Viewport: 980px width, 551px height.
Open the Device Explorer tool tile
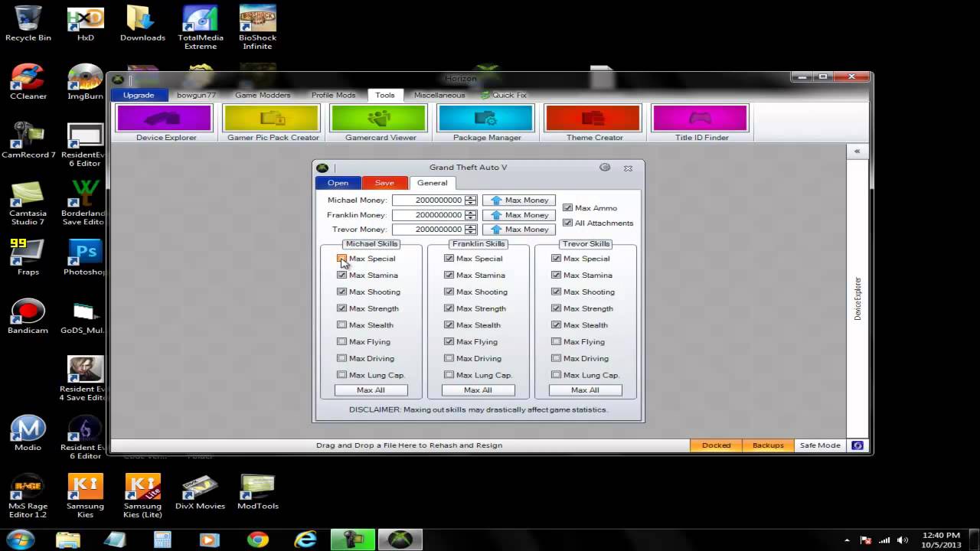click(165, 122)
